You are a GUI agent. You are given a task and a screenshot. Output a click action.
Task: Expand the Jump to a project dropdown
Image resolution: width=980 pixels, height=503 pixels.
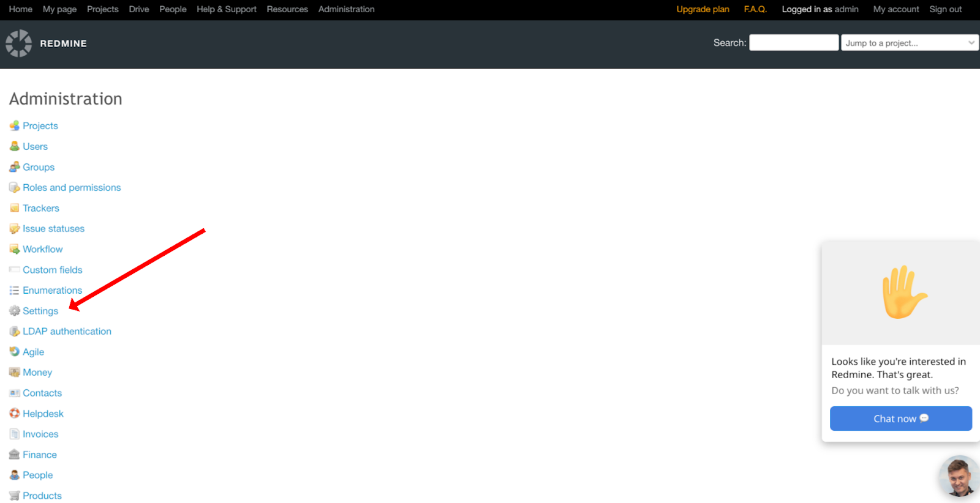coord(910,43)
